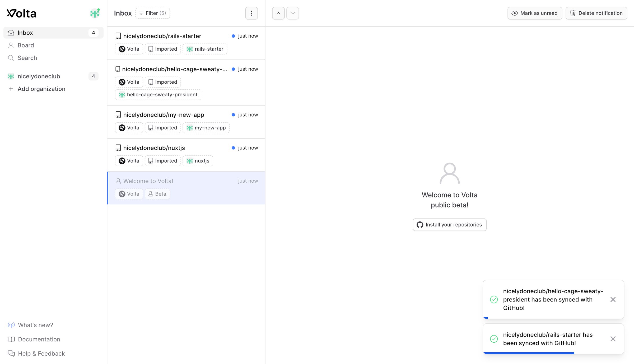The image size is (634, 364).
Task: Open nicelydoneclub/nuxtjs notification
Action: coord(187,155)
